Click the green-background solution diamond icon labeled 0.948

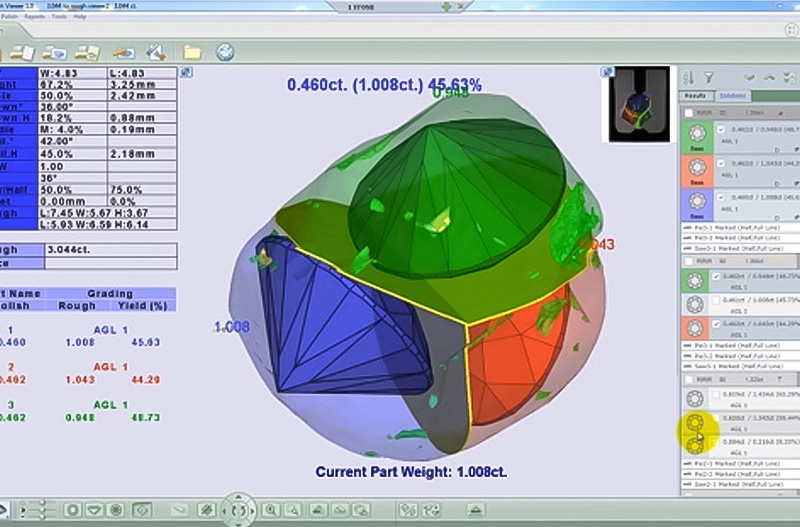[x=697, y=137]
